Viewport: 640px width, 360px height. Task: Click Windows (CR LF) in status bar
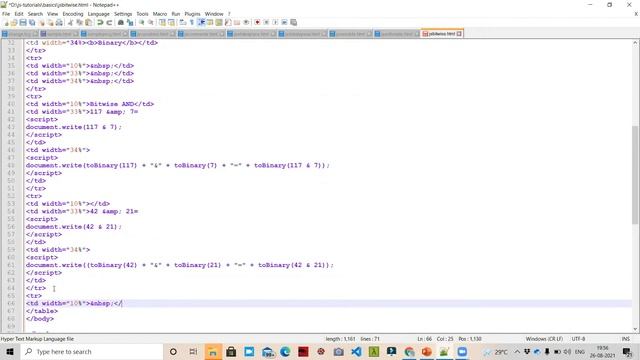point(544,339)
